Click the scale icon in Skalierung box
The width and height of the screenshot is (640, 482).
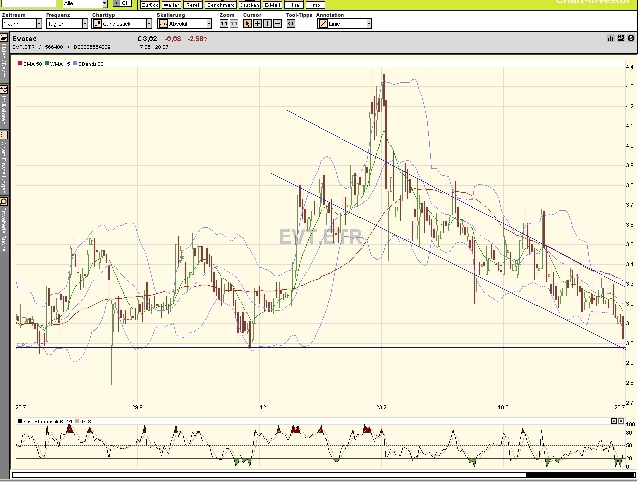tap(163, 24)
